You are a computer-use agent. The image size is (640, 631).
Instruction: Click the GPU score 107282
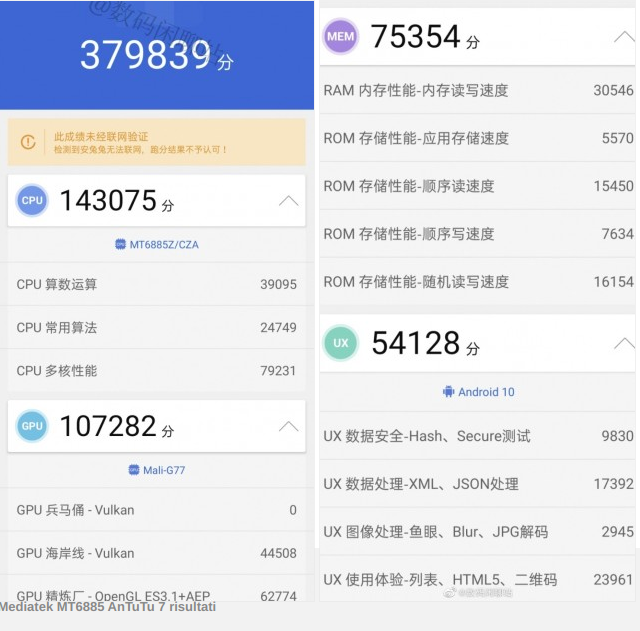[109, 426]
